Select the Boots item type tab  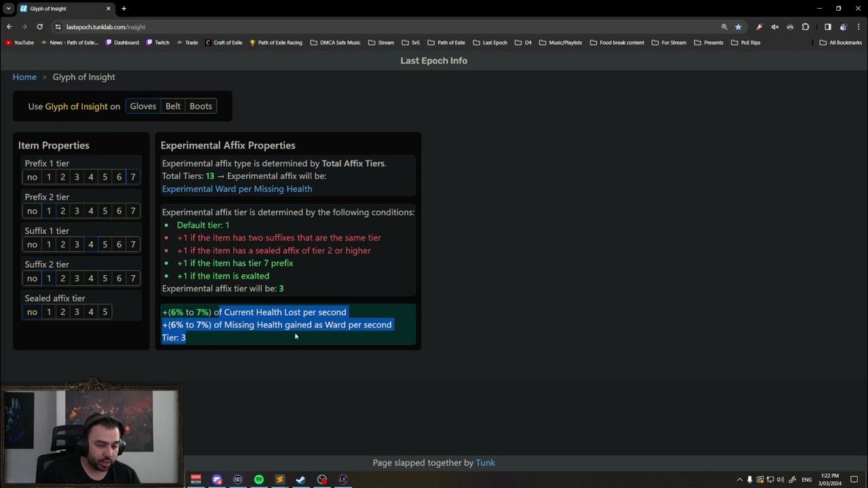pos(201,106)
